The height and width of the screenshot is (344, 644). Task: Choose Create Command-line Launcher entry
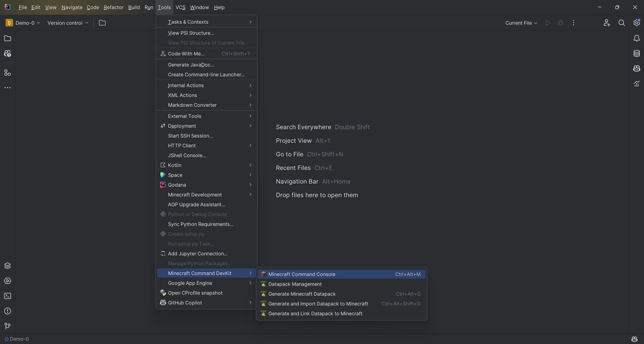click(206, 75)
